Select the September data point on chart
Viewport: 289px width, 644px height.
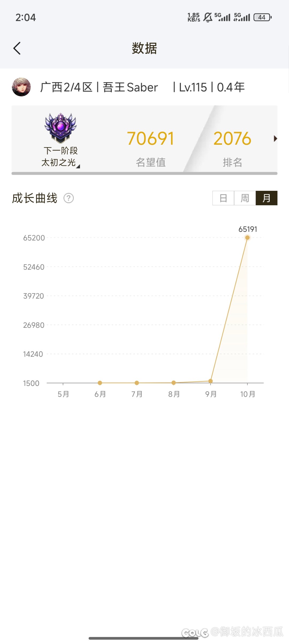pos(211,381)
